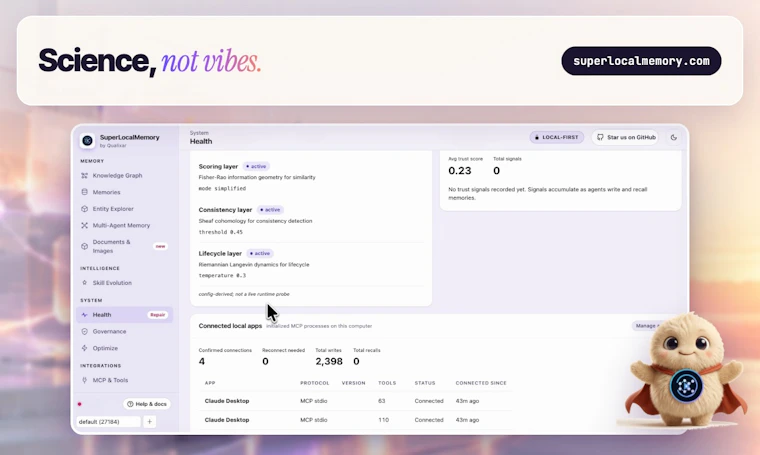Viewport: 760px width, 455px height.
Task: Select the Governance shield icon
Action: pyautogui.click(x=84, y=331)
